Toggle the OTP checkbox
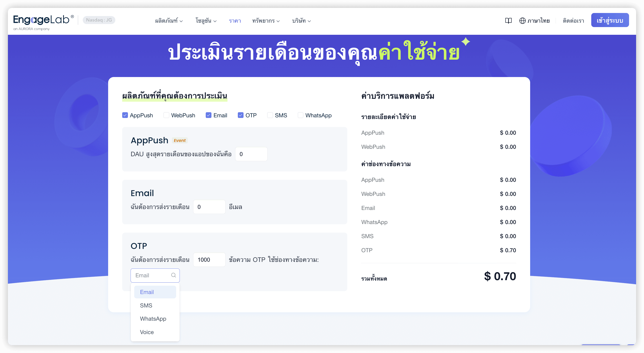 pos(240,115)
